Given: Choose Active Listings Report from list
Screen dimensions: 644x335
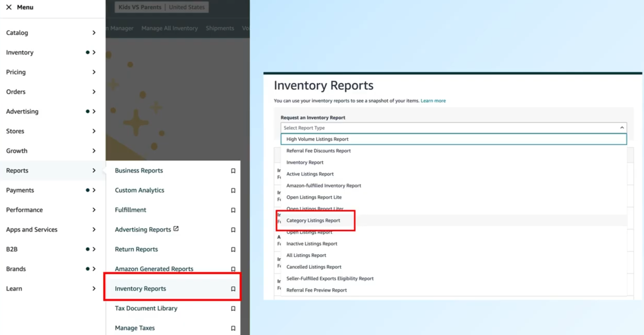Looking at the screenshot, I should (x=310, y=174).
